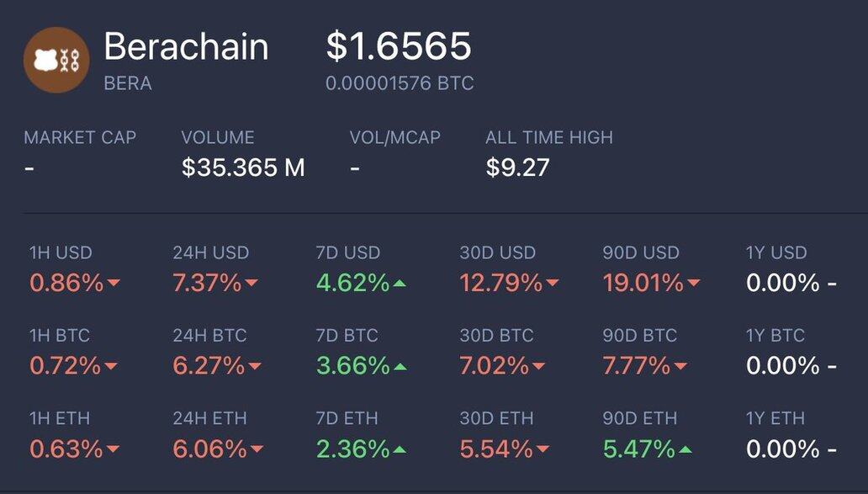Click the 90D BTC 7.77% value
Viewport: 868px width, 494px height.
point(636,366)
